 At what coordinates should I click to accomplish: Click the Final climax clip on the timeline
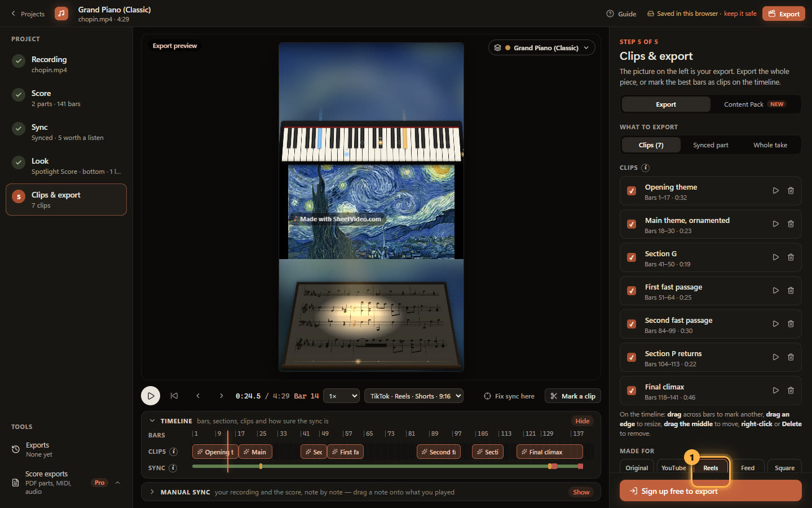[550, 452]
